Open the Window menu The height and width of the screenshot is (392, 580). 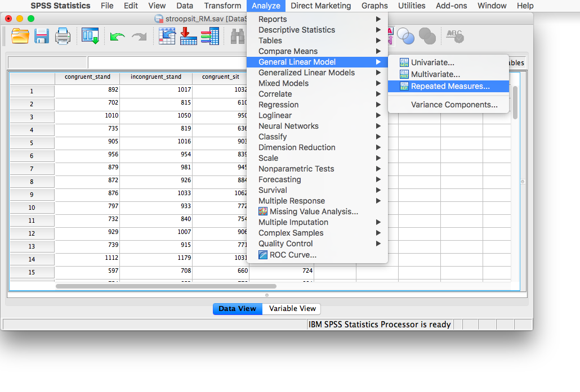pyautogui.click(x=492, y=6)
